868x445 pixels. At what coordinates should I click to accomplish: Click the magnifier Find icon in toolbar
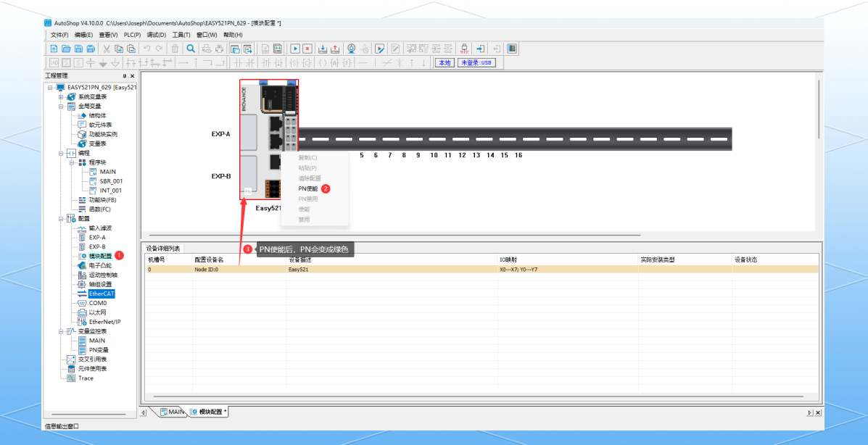tap(191, 49)
